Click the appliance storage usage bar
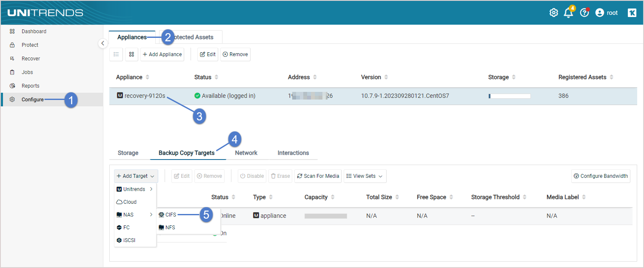The width and height of the screenshot is (644, 268). tap(510, 96)
